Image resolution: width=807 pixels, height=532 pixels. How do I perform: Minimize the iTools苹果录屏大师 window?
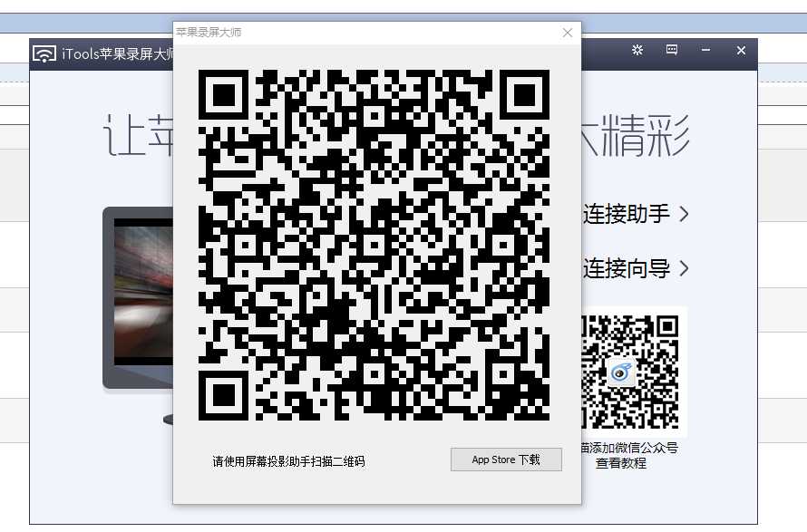tap(705, 50)
